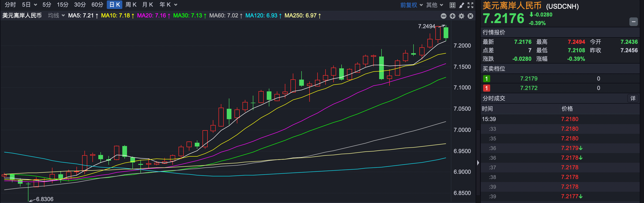Click the 行情报价 section header
This screenshot has height=203, width=644.
pos(494,32)
